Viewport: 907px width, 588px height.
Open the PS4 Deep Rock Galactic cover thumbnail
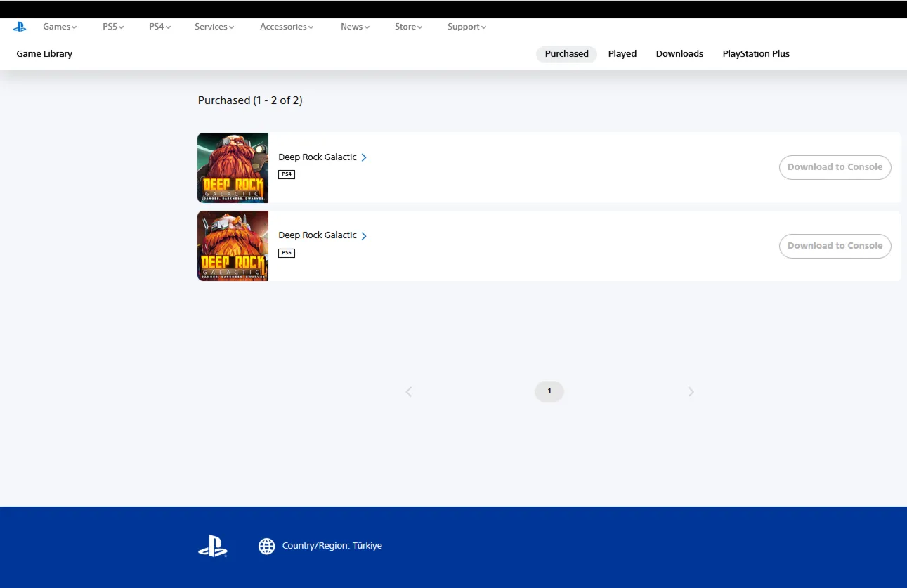[x=233, y=168]
